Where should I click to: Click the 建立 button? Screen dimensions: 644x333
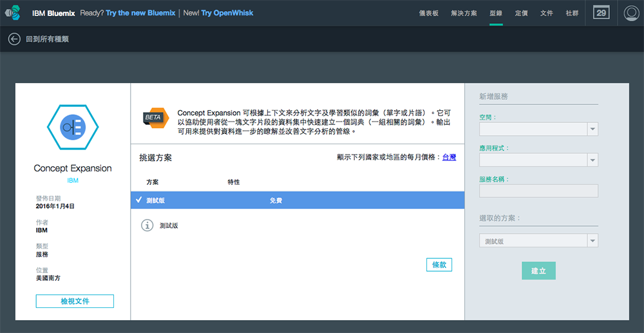[x=538, y=271]
